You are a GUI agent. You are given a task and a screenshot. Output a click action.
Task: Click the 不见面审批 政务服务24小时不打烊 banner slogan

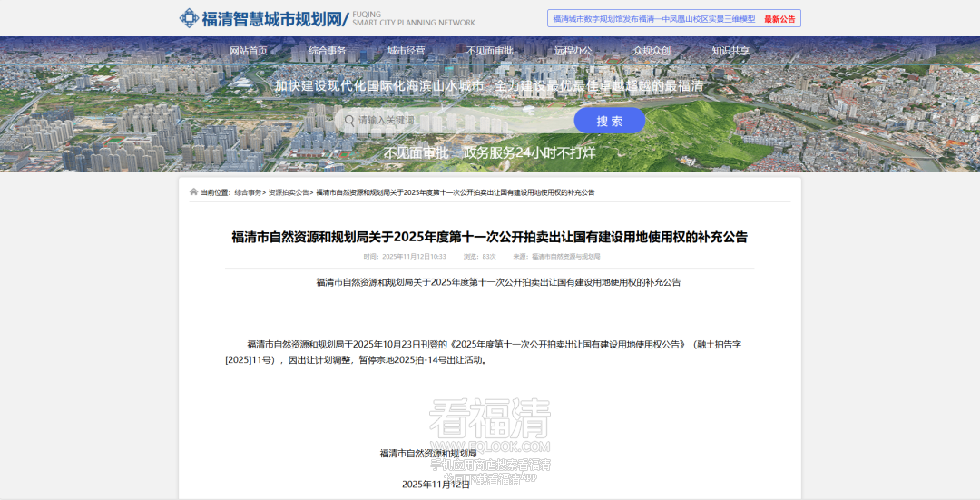[490, 152]
